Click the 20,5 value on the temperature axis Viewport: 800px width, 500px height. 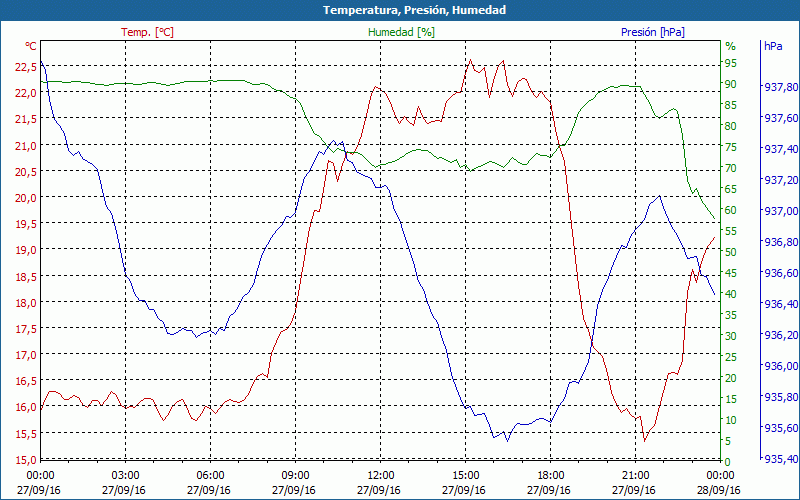27,171
